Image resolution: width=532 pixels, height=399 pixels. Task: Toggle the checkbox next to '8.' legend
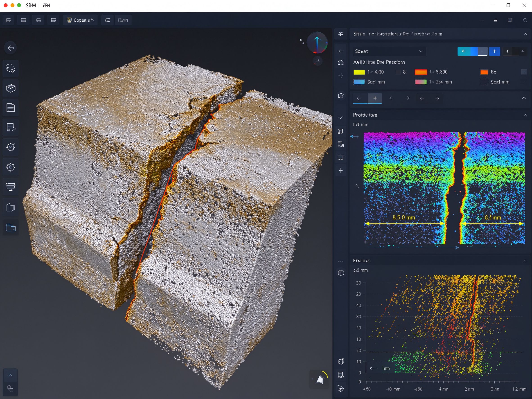click(398, 72)
